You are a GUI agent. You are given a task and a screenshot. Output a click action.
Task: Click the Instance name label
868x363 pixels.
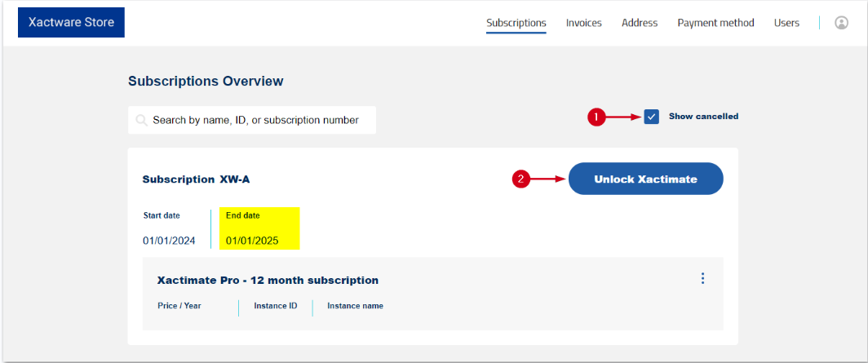(355, 306)
